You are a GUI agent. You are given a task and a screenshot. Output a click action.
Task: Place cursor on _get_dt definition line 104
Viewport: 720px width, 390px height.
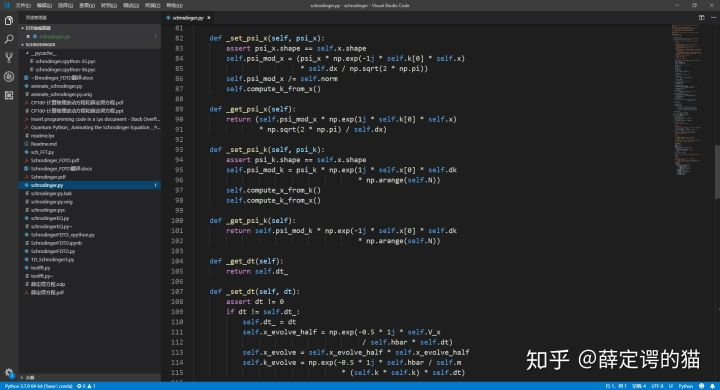coord(247,261)
